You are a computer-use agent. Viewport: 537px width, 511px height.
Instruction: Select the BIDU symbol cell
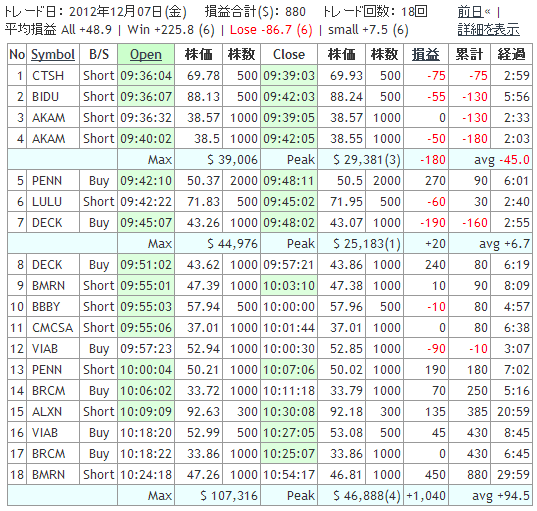(46, 97)
